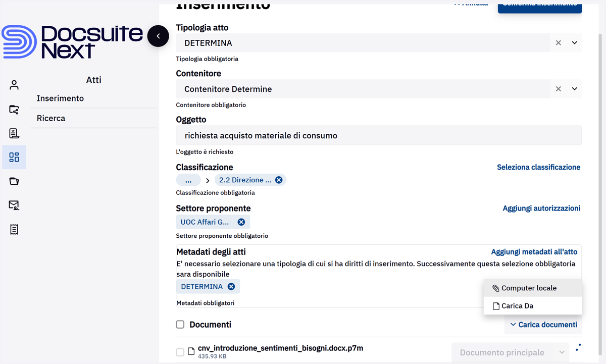Remove the DETERMINA metadata chip
The height and width of the screenshot is (364, 606).
click(x=231, y=286)
